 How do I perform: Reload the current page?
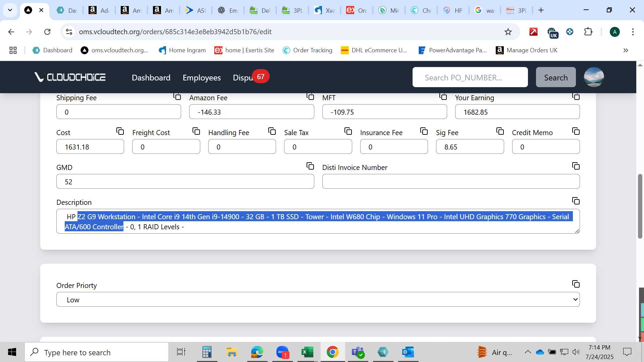click(47, 32)
